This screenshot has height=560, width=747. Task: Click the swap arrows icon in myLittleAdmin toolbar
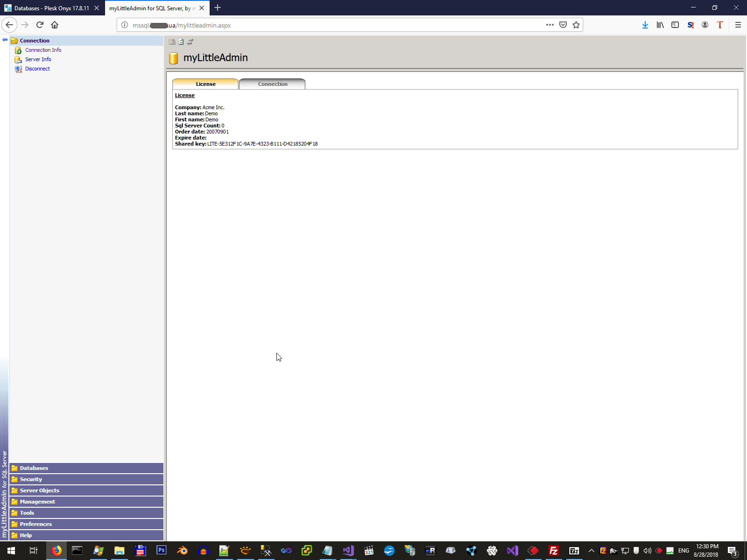click(x=190, y=42)
